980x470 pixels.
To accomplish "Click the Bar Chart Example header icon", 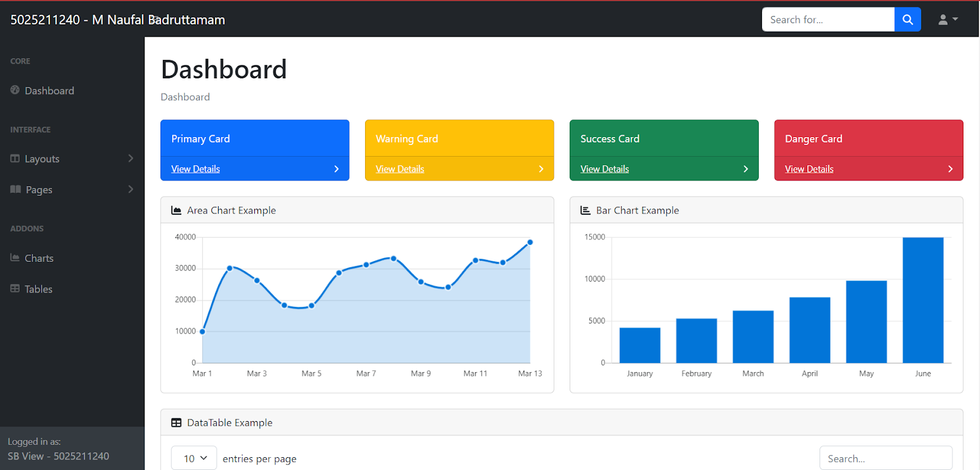I will coord(586,211).
